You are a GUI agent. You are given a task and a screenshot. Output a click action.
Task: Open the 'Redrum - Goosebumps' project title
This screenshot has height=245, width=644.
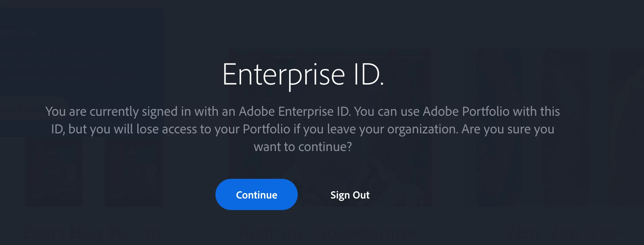tap(328, 233)
